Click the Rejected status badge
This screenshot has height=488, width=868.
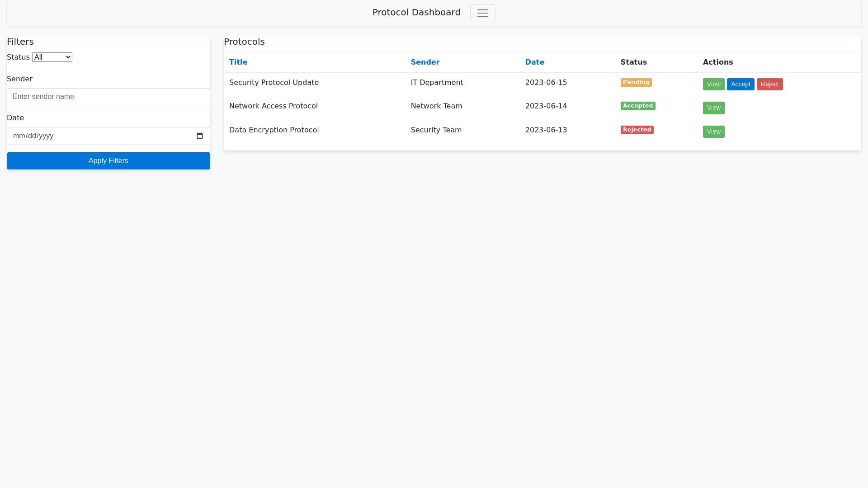coord(637,130)
